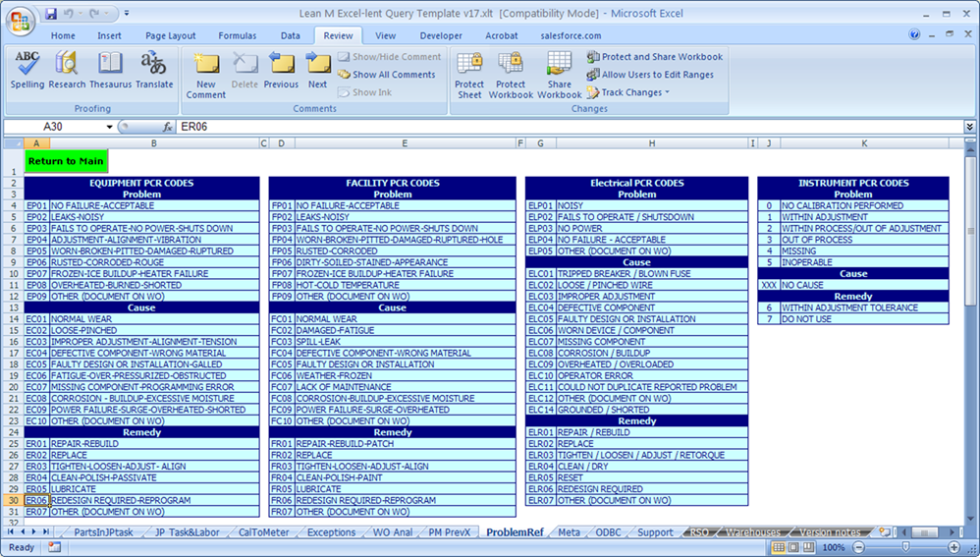The width and height of the screenshot is (980, 557).
Task: Click the Office button logo
Action: 20,21
